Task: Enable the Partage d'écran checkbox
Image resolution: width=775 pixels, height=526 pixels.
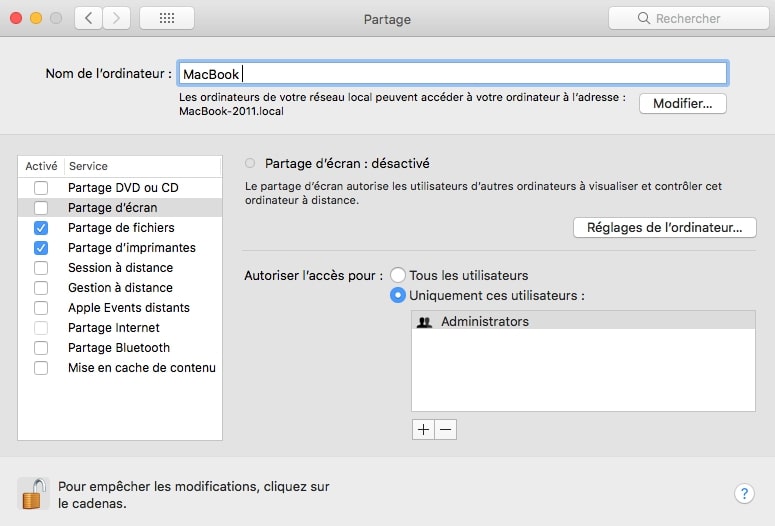Action: [41, 208]
